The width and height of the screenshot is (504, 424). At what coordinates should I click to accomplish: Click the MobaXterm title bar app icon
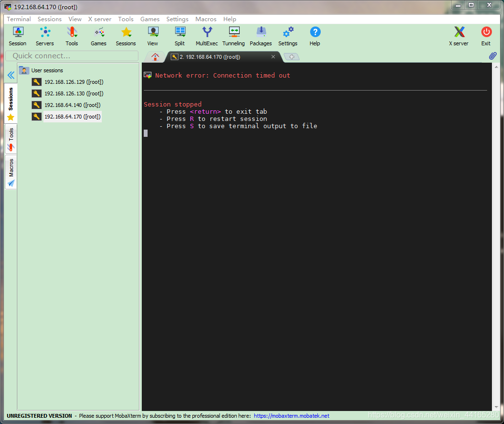click(8, 7)
